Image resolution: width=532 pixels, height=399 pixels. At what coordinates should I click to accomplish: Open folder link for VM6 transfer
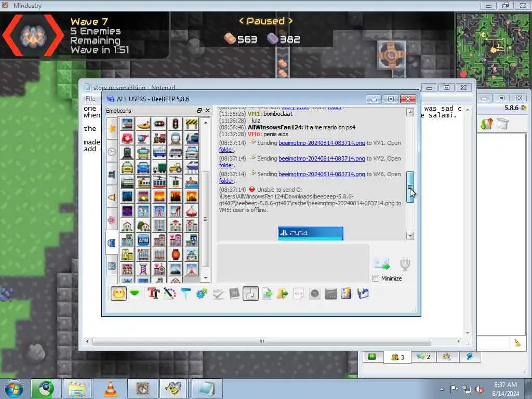click(226, 181)
